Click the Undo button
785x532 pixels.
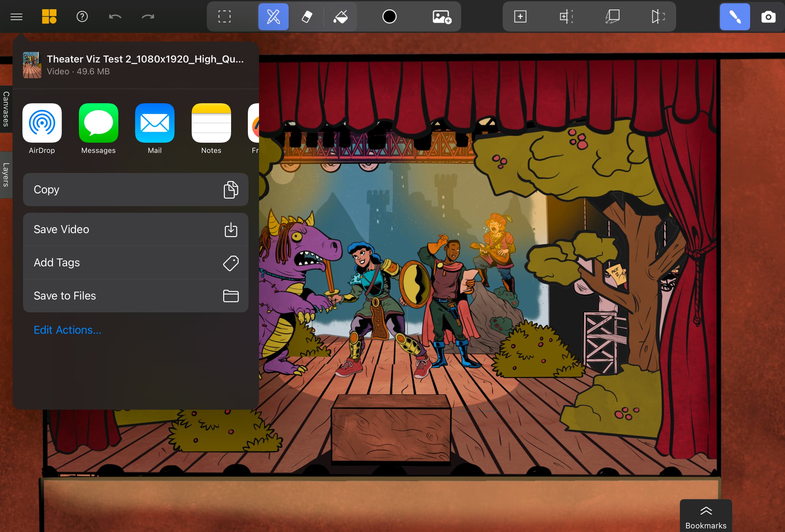[116, 16]
